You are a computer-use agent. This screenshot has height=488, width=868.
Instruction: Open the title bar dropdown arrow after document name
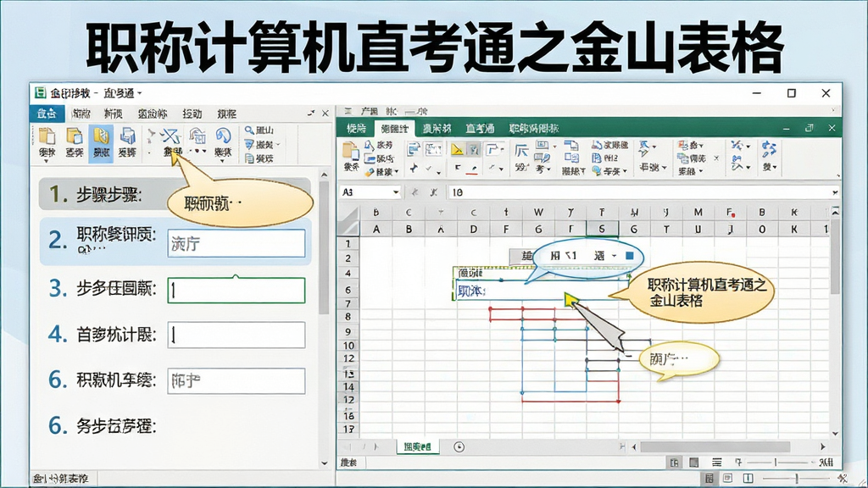[140, 93]
